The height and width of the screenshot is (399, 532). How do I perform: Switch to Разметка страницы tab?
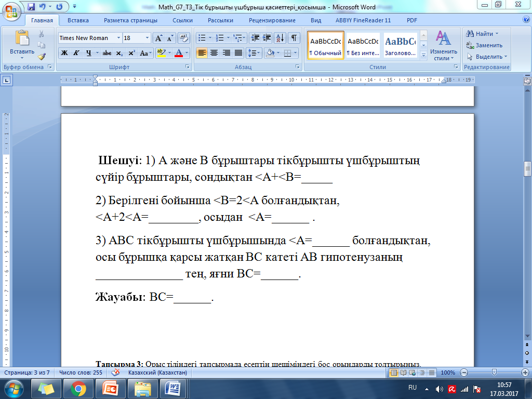click(x=130, y=20)
